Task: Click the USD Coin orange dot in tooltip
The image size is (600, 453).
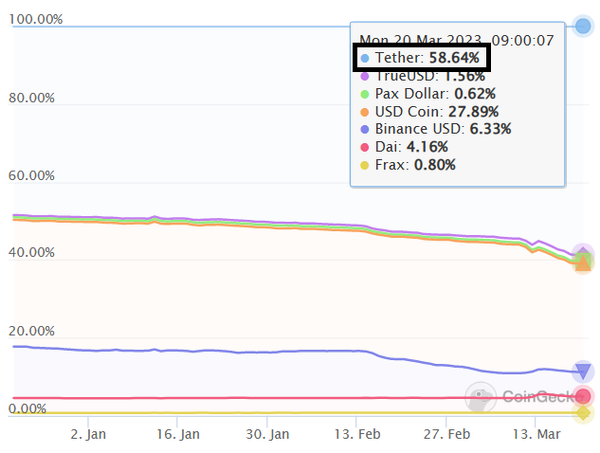Action: [x=365, y=112]
